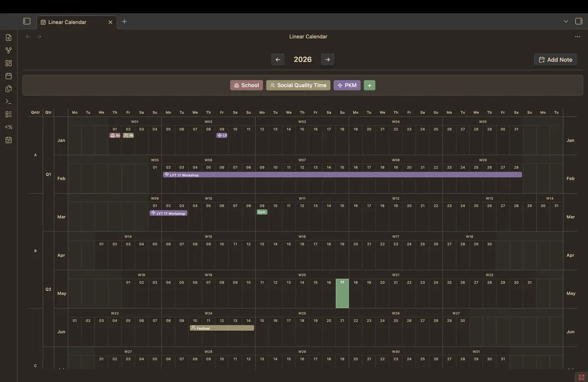Open the Festival event in June
The image size is (588, 382).
[222, 328]
